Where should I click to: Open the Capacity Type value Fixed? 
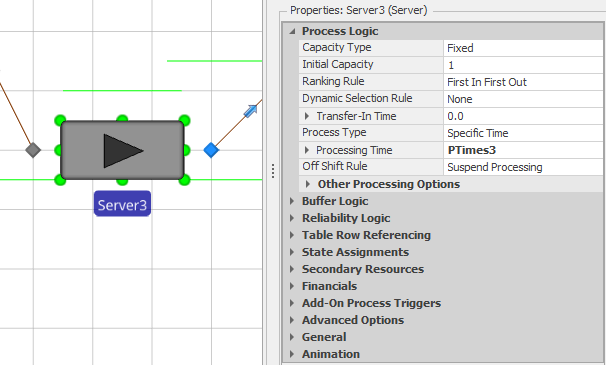click(x=523, y=48)
